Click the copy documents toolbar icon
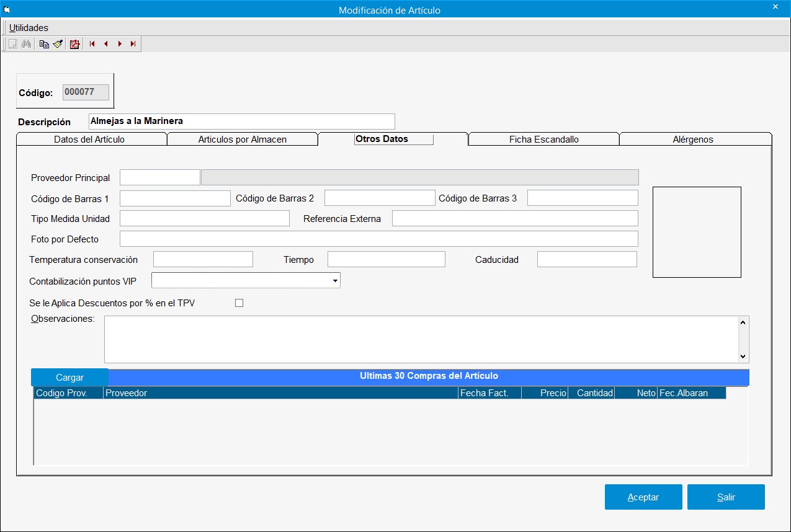 click(44, 44)
